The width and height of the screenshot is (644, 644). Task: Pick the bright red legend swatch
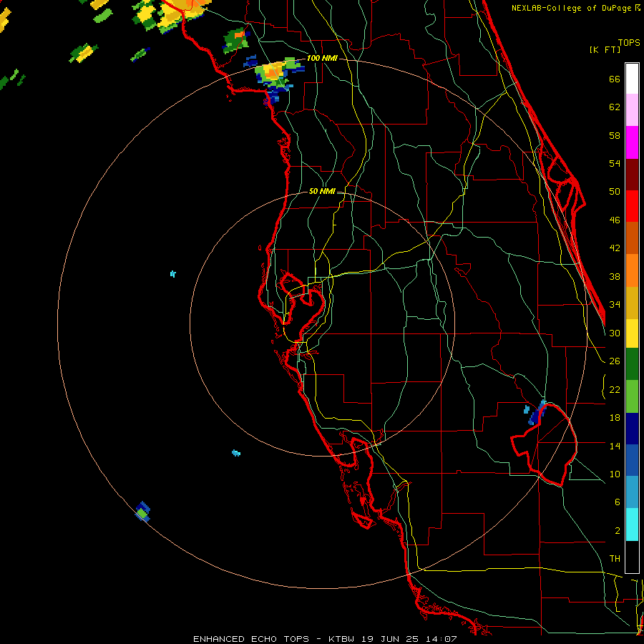[632, 206]
